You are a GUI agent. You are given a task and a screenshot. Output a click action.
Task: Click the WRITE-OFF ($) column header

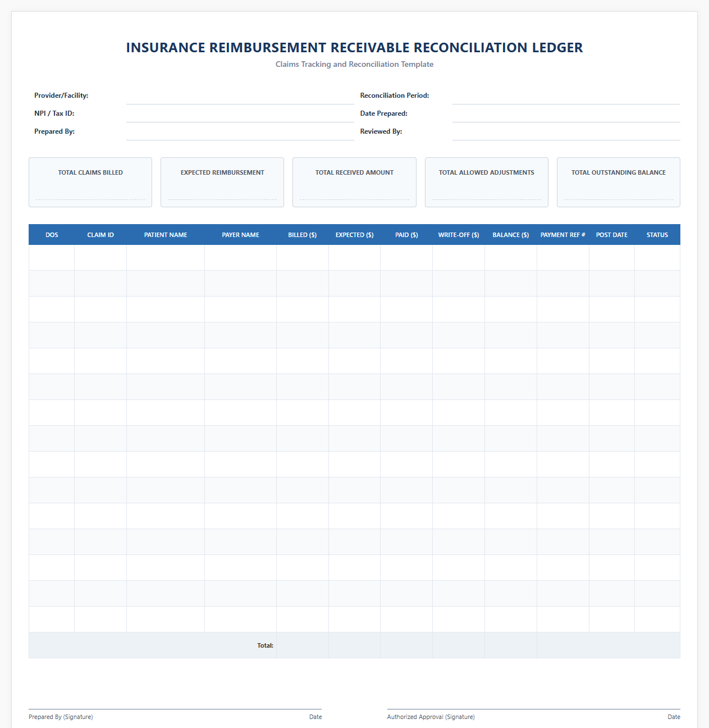pyautogui.click(x=459, y=235)
